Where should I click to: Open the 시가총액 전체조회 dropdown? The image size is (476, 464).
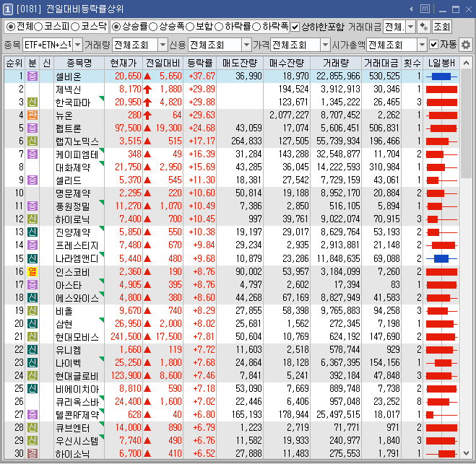click(422, 45)
